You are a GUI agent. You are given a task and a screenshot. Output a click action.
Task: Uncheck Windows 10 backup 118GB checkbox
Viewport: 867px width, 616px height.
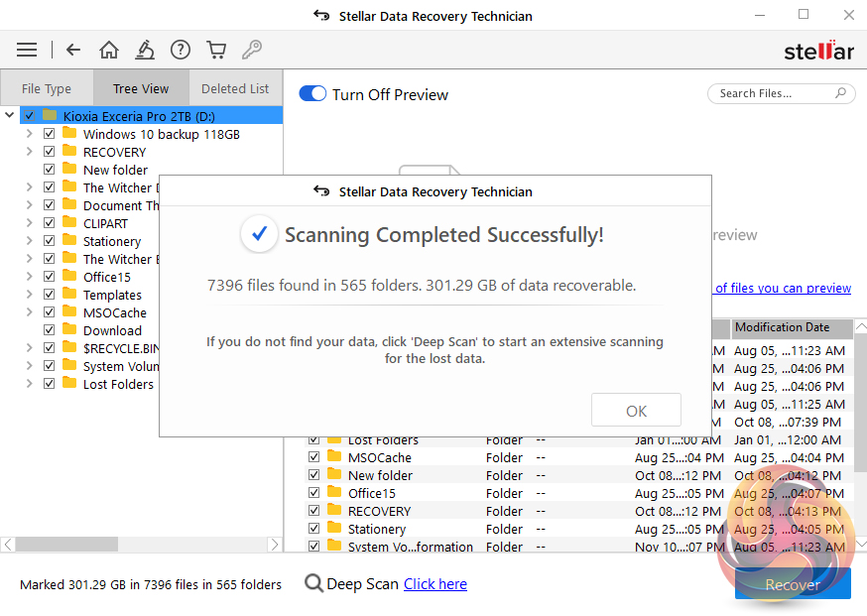coord(50,133)
